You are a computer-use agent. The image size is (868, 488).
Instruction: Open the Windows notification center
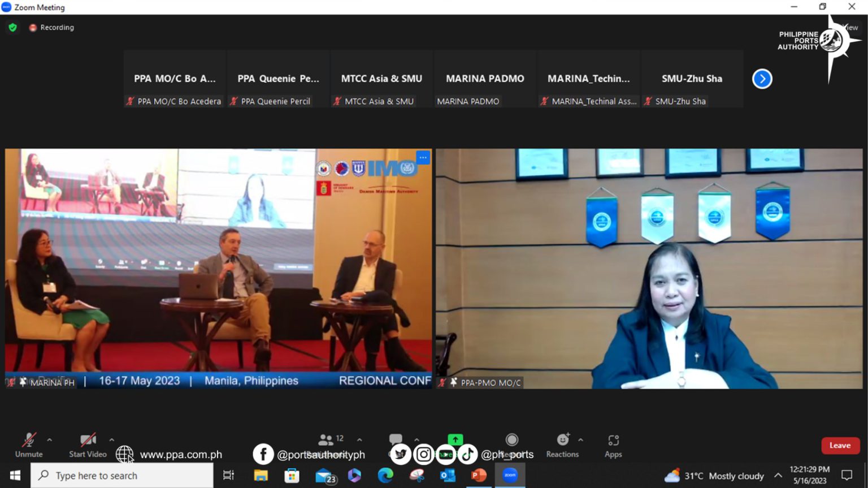847,476
